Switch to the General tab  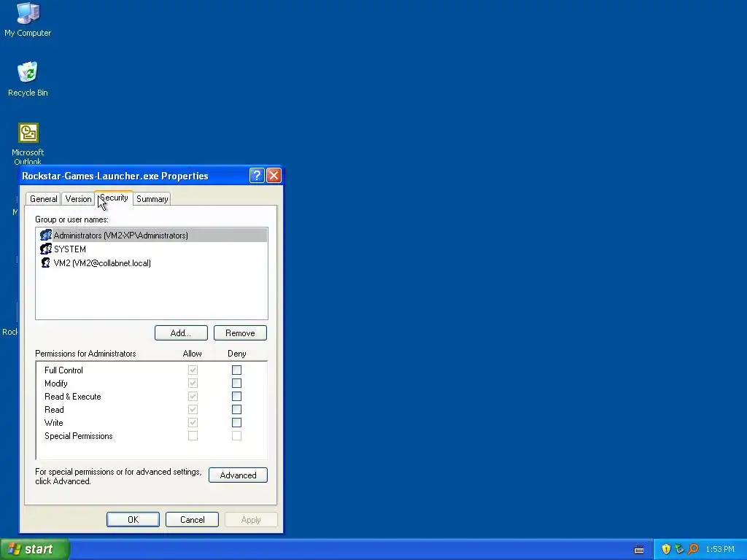coord(43,199)
